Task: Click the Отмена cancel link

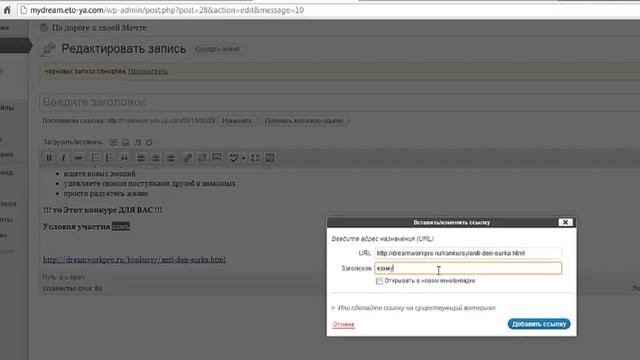Action: [x=344, y=324]
